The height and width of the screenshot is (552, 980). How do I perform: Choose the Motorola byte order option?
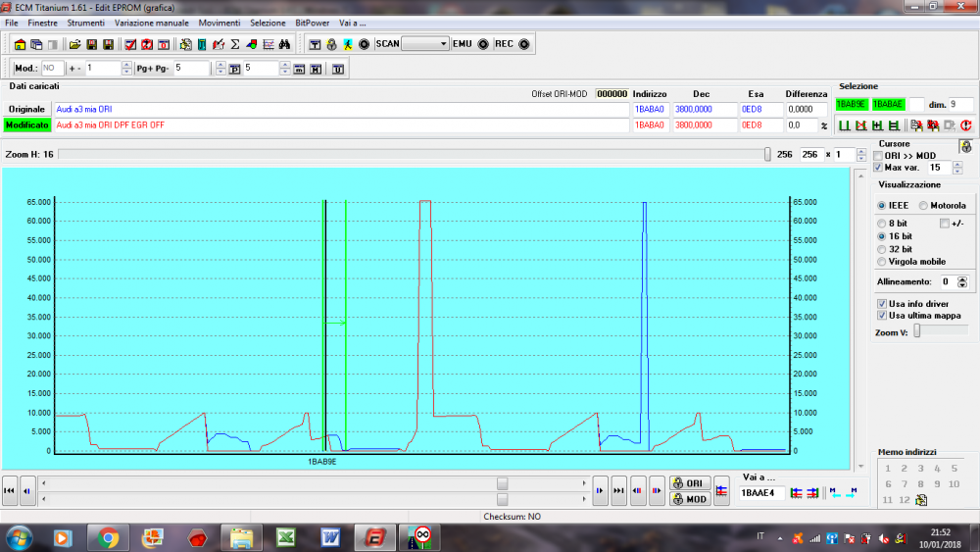pyautogui.click(x=923, y=206)
